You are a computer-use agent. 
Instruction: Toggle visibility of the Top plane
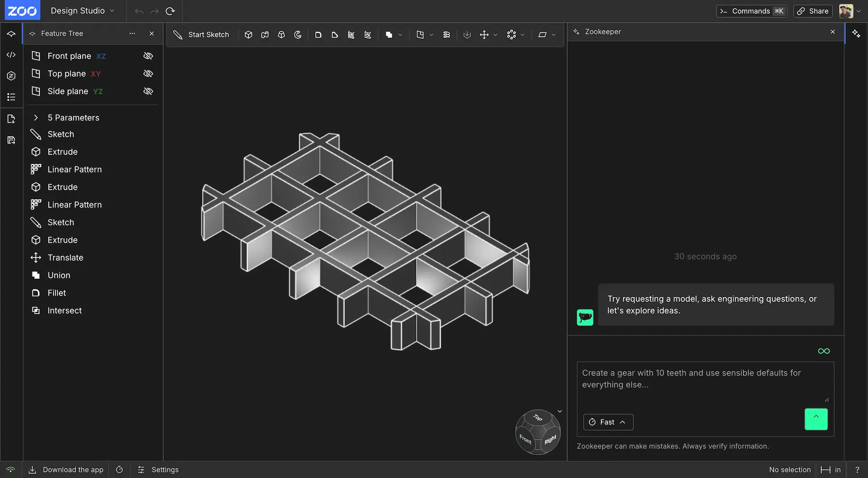click(x=148, y=73)
